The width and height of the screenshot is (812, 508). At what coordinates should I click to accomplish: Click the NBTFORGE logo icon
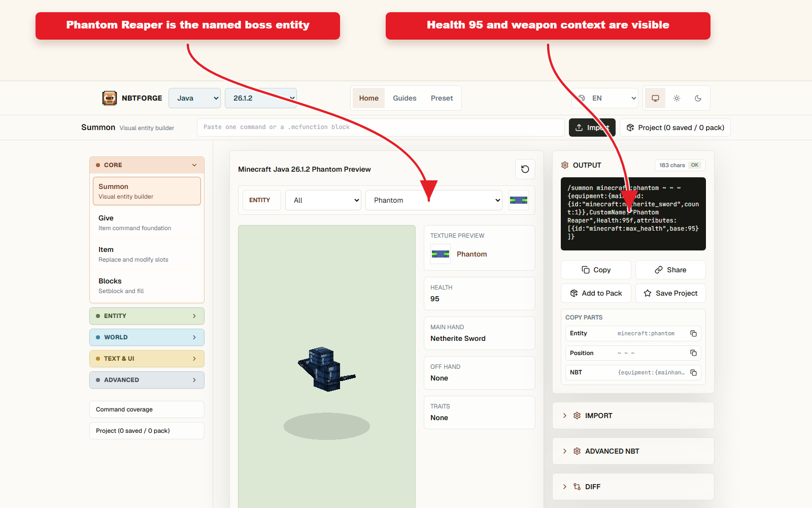(x=110, y=98)
